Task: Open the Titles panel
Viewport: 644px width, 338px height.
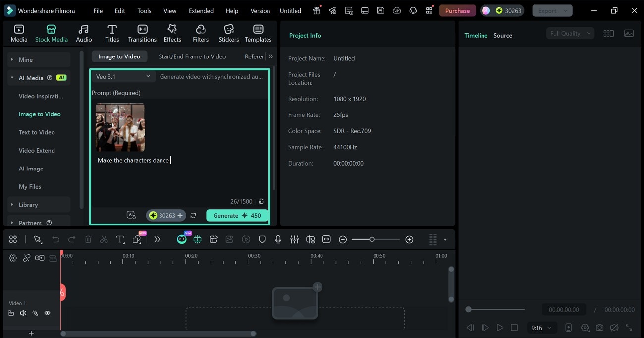Action: (x=112, y=33)
